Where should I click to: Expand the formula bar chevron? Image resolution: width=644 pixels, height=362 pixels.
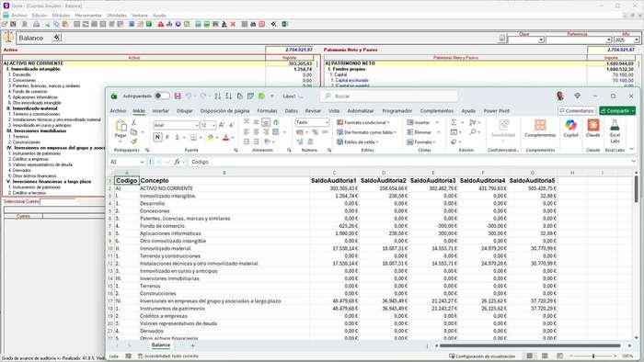coord(634,162)
